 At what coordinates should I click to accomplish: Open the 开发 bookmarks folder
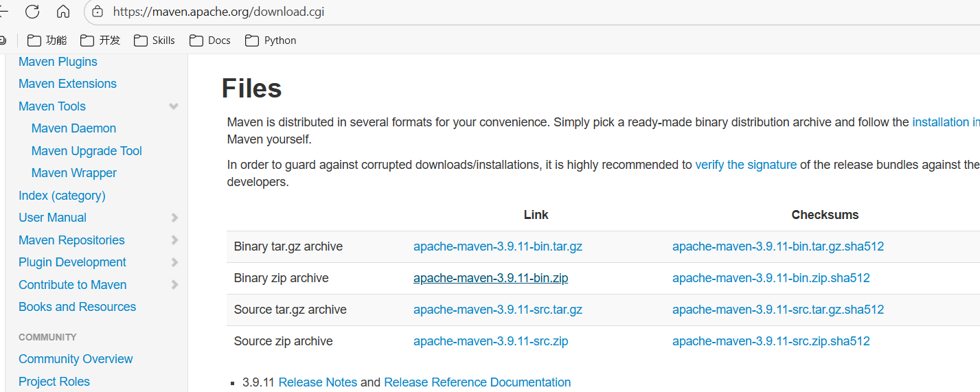point(100,41)
